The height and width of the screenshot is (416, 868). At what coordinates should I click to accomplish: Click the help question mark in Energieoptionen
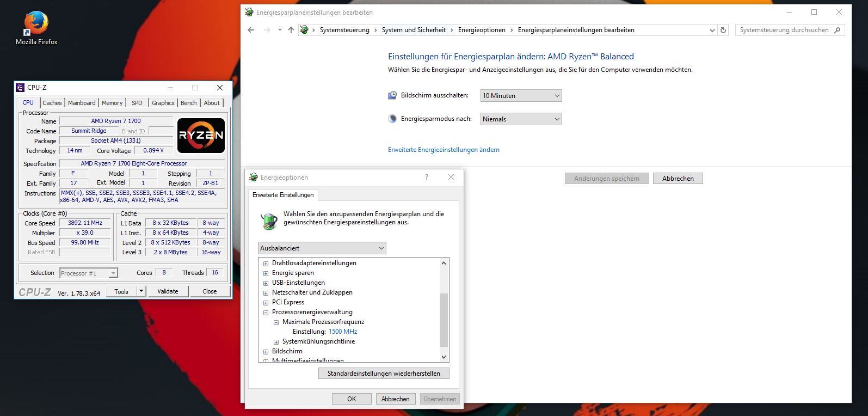[427, 177]
